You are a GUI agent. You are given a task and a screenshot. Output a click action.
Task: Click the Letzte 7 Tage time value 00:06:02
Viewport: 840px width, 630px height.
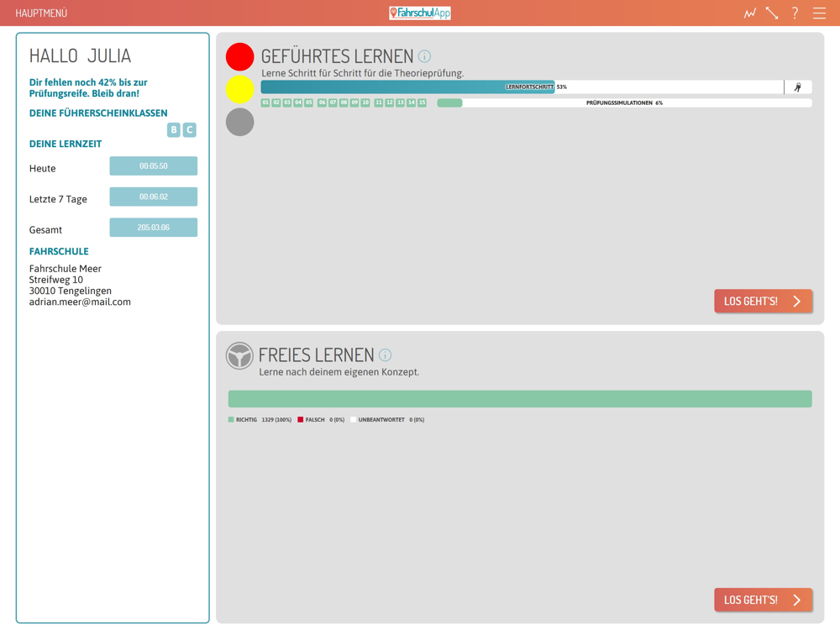click(153, 197)
